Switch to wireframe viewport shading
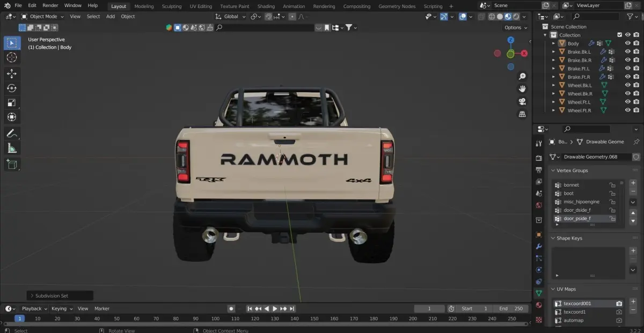The width and height of the screenshot is (644, 333). pyautogui.click(x=492, y=16)
